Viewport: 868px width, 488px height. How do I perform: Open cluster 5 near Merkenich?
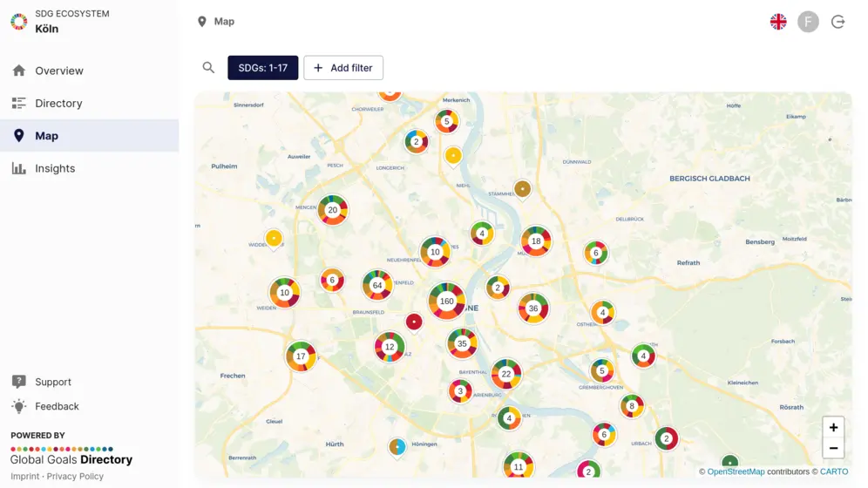coord(447,122)
